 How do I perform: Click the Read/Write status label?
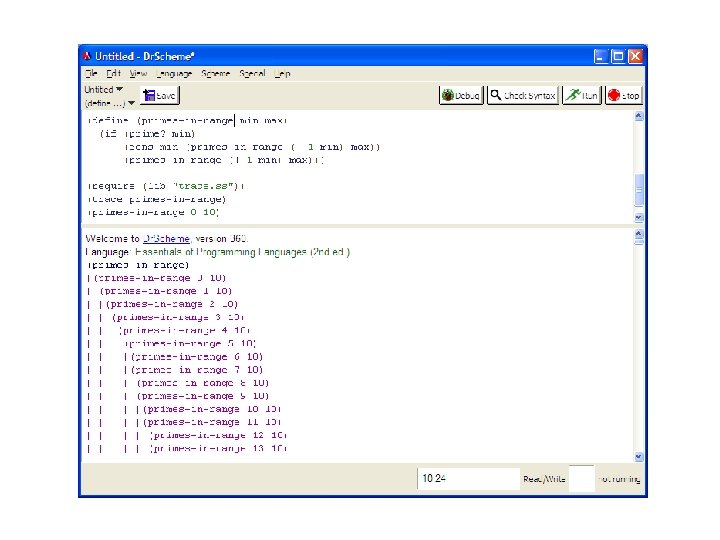point(544,479)
